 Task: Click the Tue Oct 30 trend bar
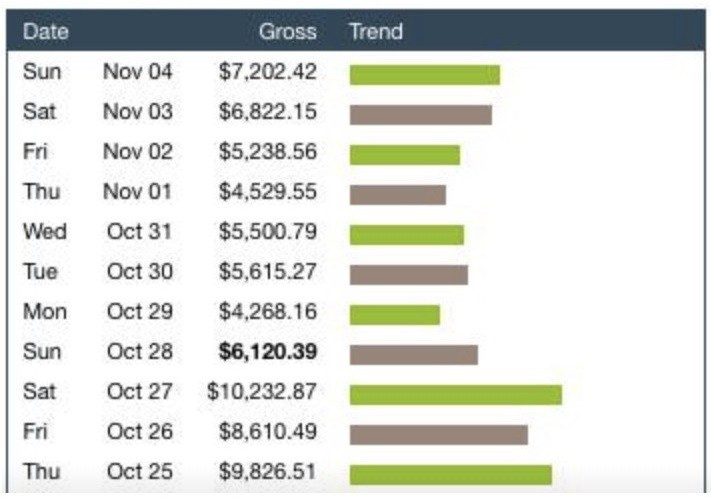pyautogui.click(x=409, y=275)
